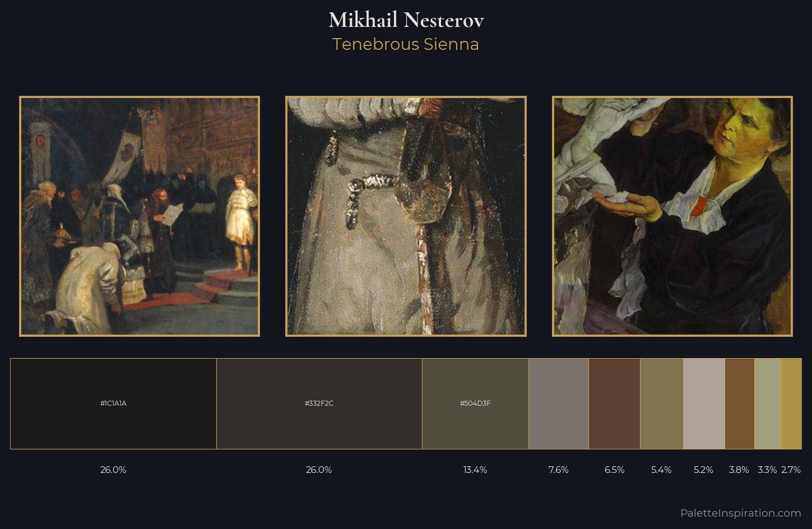Click the 26.0% label under #1C1A1A
812x529 pixels.
[113, 470]
